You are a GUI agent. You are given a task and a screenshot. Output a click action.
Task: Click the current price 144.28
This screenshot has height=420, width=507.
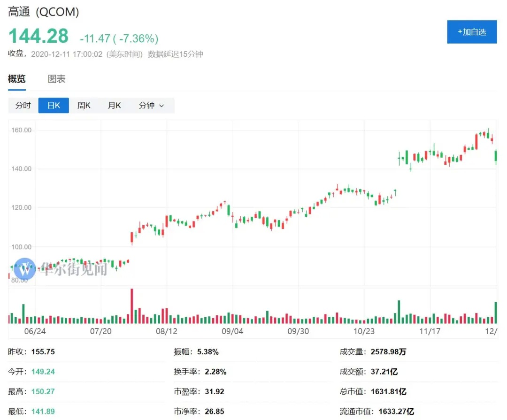(38, 36)
